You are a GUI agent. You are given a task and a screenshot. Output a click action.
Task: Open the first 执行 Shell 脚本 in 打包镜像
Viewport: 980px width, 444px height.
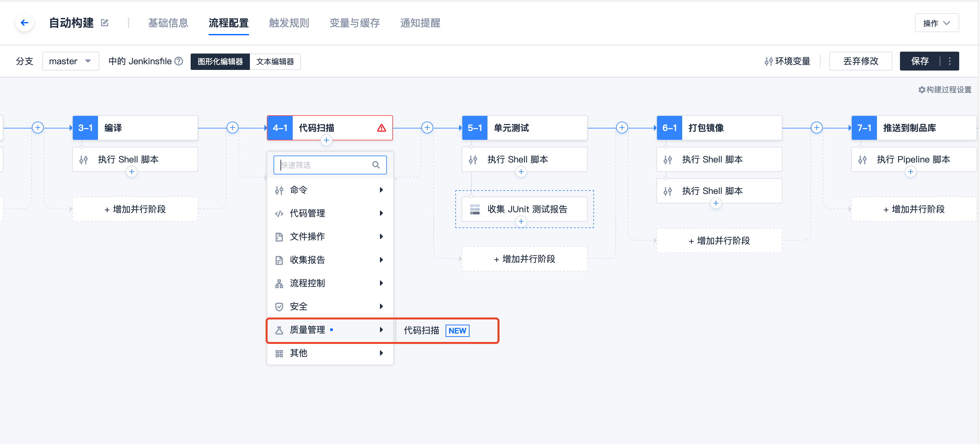[719, 160]
